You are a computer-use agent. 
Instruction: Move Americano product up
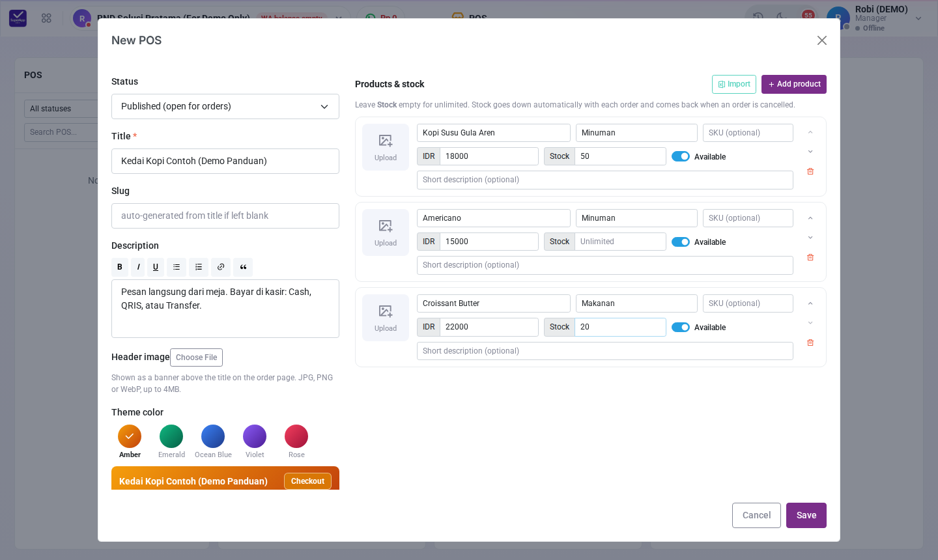pos(810,218)
